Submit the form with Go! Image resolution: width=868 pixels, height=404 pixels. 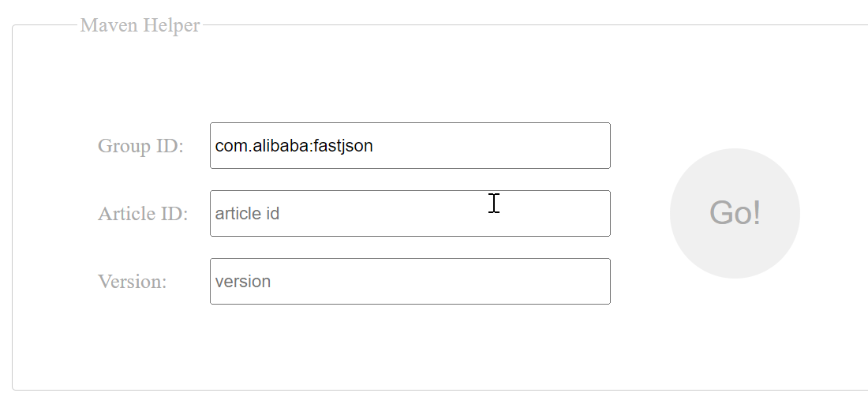click(x=735, y=213)
